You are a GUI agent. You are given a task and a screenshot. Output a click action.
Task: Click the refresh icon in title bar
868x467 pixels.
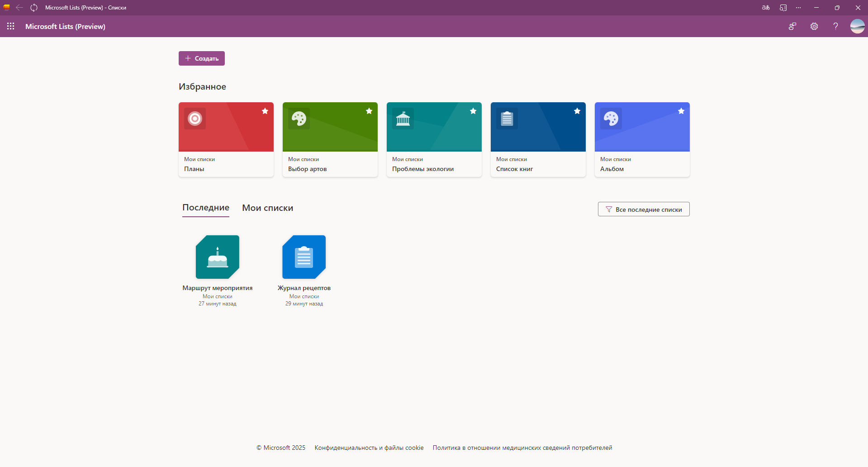pos(34,8)
